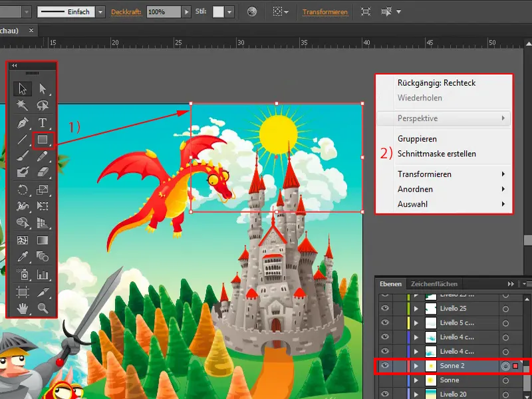Viewport: 532px width, 399px height.
Task: Select the Zoom magnifier tool
Action: [43, 309]
